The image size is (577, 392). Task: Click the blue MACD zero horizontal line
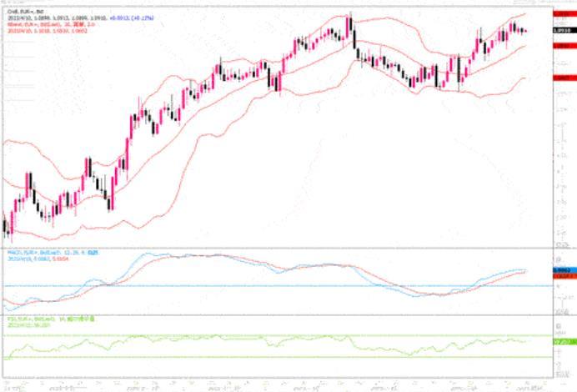tap(250, 285)
